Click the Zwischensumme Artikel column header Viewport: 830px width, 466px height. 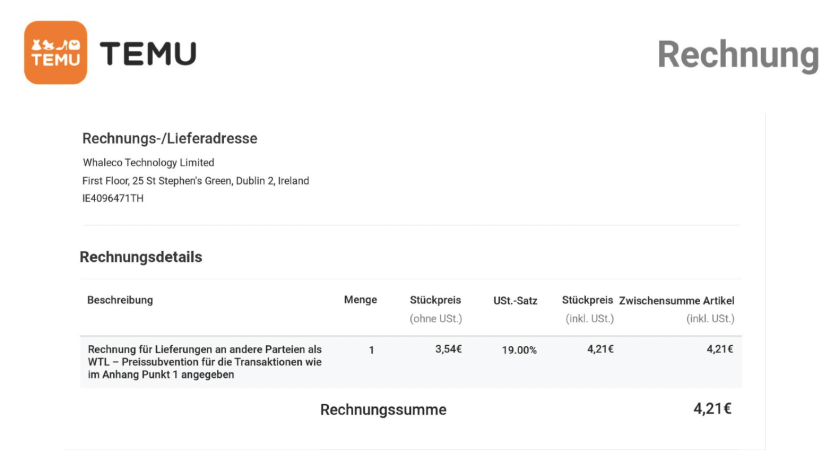676,309
